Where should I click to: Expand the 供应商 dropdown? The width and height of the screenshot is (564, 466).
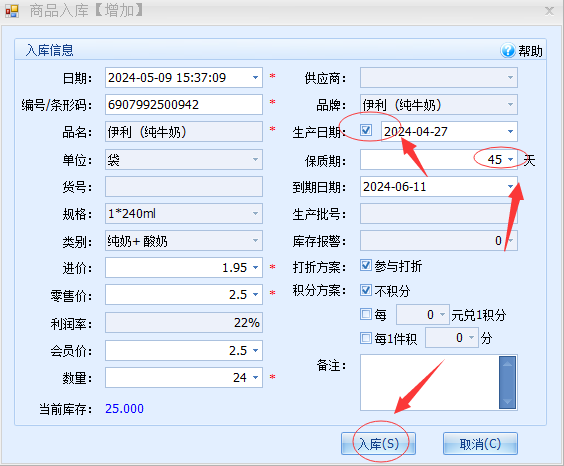[x=510, y=78]
